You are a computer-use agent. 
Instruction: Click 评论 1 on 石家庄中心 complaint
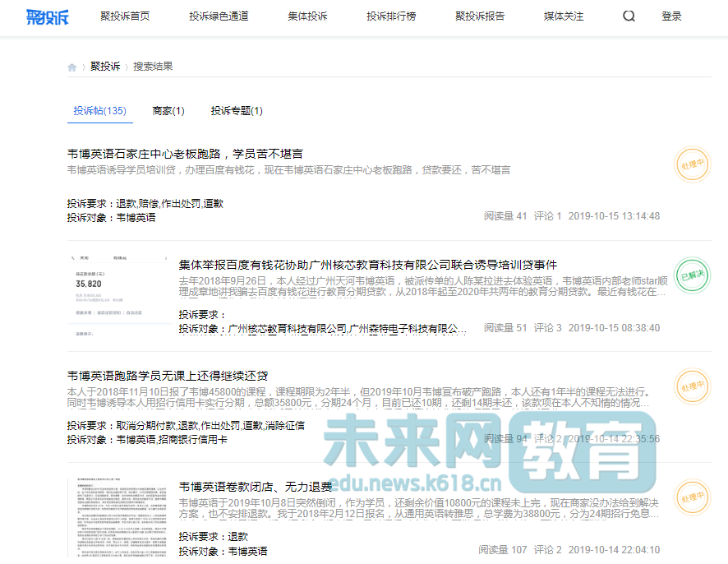pyautogui.click(x=547, y=216)
